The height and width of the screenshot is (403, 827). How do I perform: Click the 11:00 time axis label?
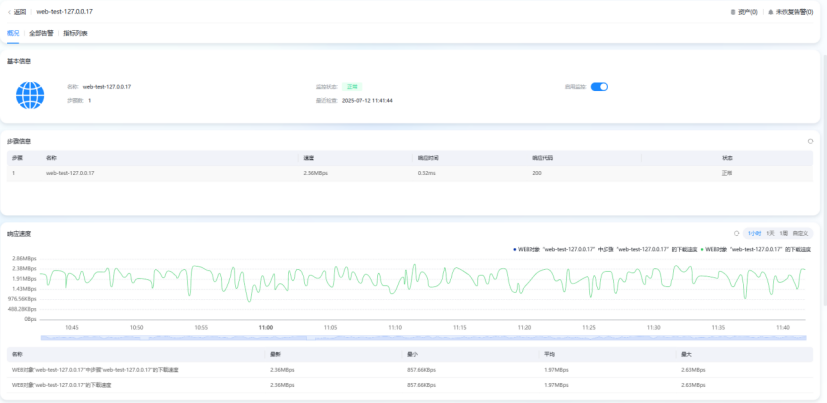click(x=266, y=328)
